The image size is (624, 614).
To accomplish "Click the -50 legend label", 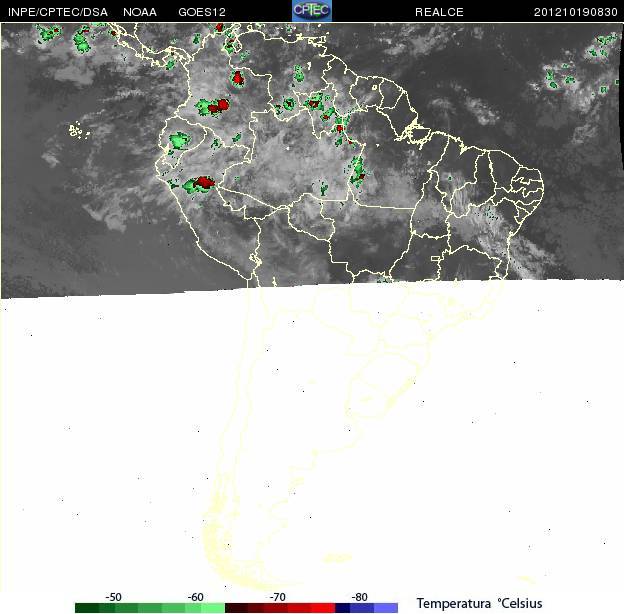I will coord(113,597).
